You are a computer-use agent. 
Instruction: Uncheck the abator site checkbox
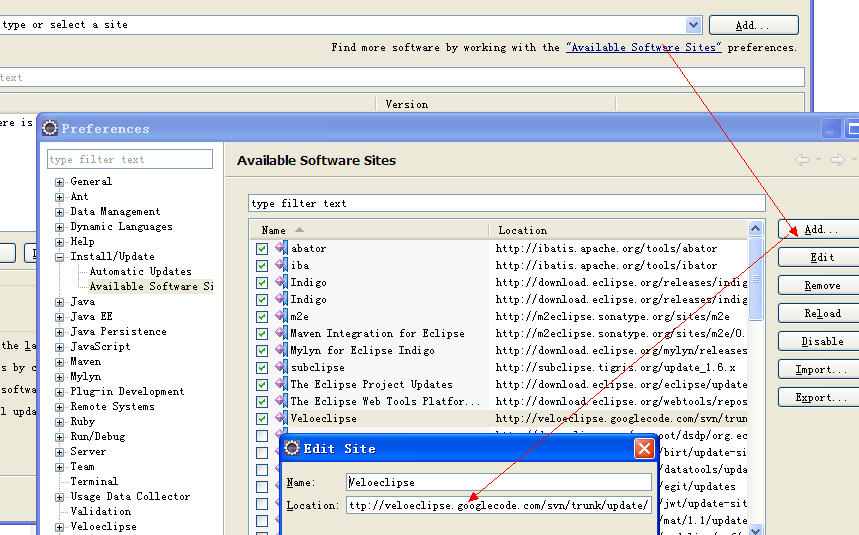pos(262,248)
